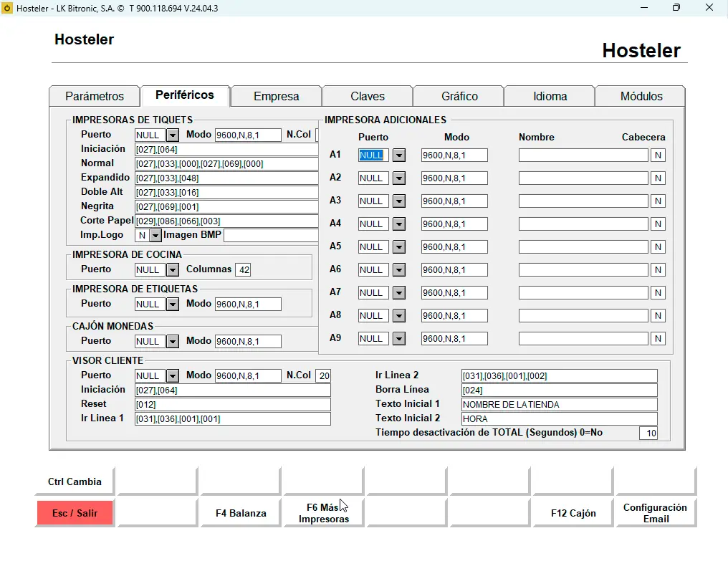
Task: Open label printer Puerto dropdown
Action: 173,305
